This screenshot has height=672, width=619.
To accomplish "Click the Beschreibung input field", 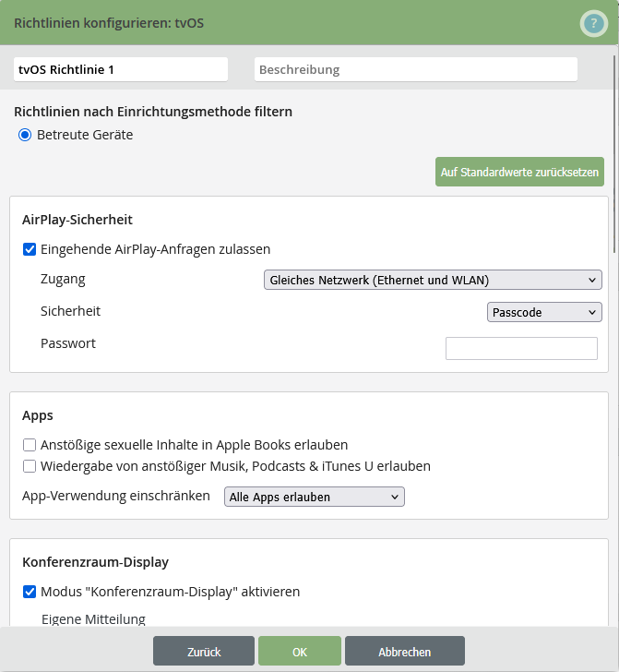I will pyautogui.click(x=415, y=69).
